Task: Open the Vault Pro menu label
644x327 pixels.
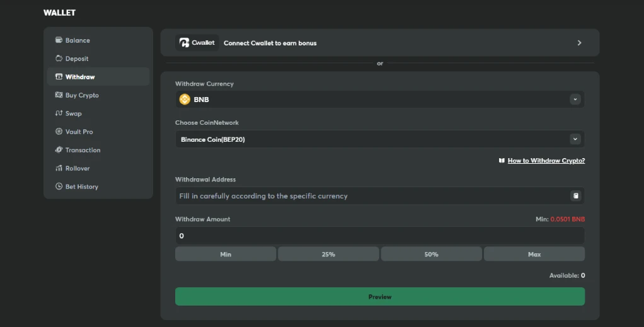Action: tap(79, 132)
